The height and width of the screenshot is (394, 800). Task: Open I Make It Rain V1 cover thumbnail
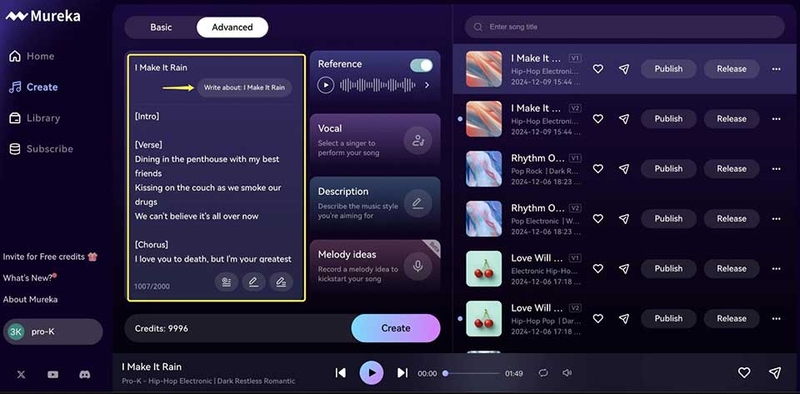(484, 69)
